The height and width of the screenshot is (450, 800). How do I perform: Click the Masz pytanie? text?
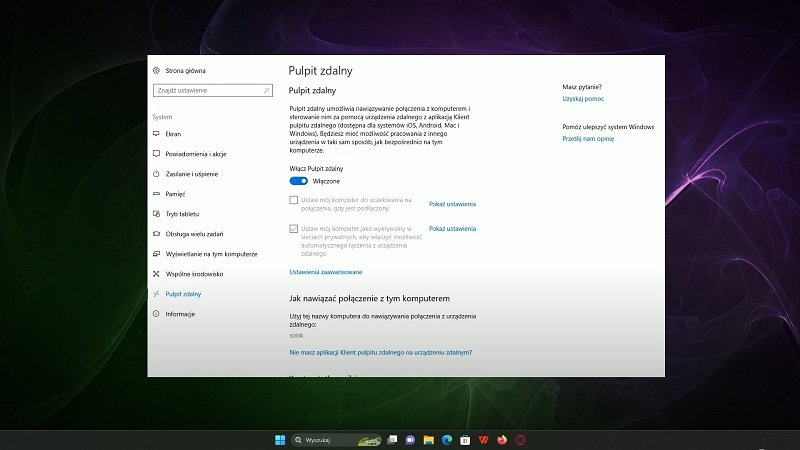pyautogui.click(x=582, y=87)
